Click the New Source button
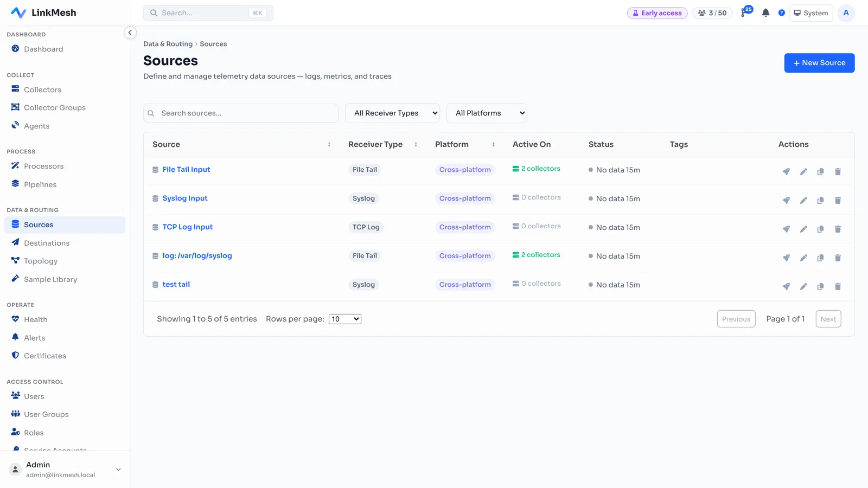Screen dimensions: 868x488 tap(819, 63)
